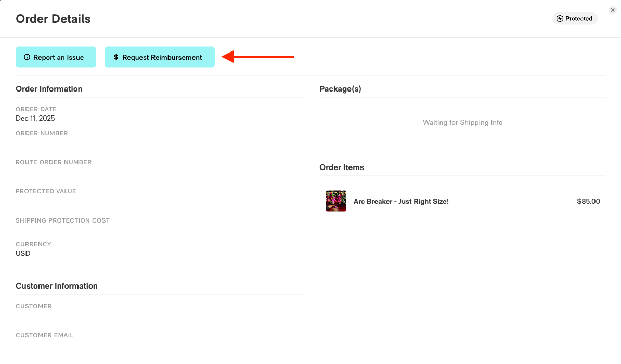
Task: Click the Protected status badge
Action: point(575,19)
